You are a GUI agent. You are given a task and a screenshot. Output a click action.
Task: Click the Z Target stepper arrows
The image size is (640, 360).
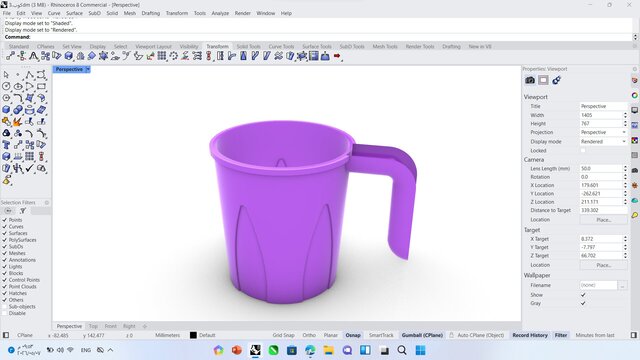pyautogui.click(x=625, y=256)
